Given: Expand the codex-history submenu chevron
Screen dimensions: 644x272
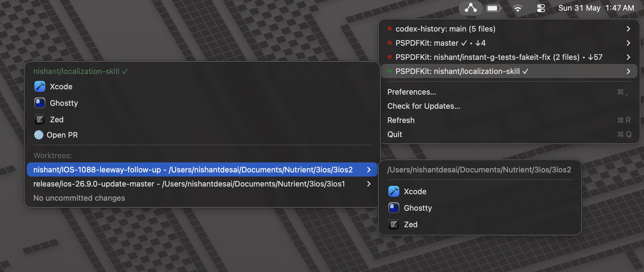Looking at the screenshot, I should (628, 29).
